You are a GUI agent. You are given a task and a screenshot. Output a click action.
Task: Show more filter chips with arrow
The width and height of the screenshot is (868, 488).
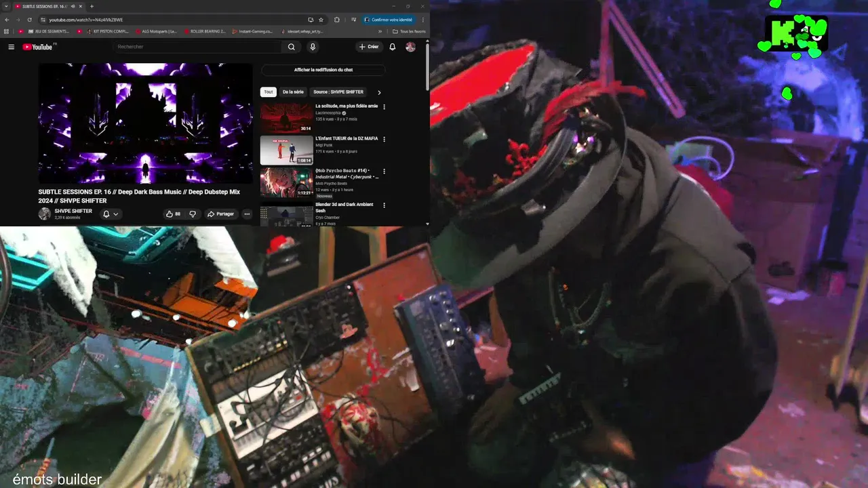[379, 92]
